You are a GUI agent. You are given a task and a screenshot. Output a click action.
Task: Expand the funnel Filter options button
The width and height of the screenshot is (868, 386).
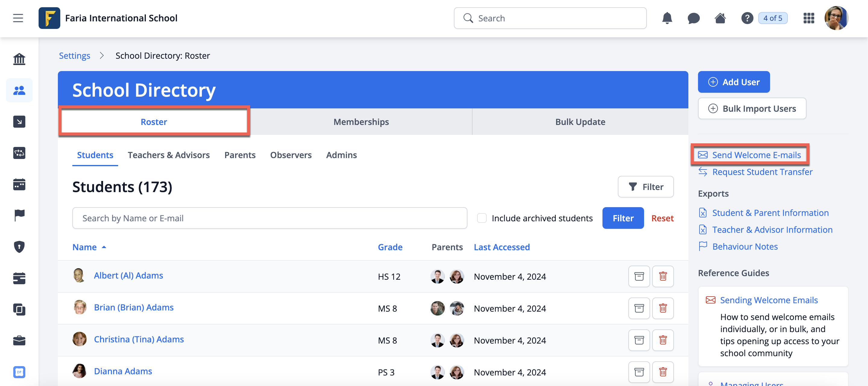coord(645,187)
